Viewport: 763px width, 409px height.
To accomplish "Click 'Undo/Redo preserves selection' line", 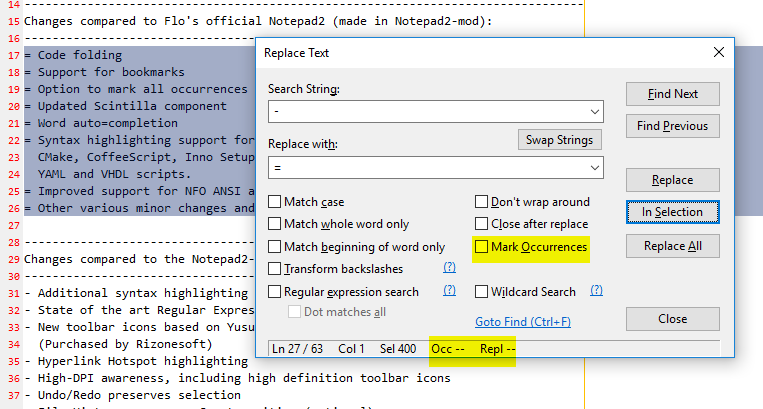I will pos(132,395).
